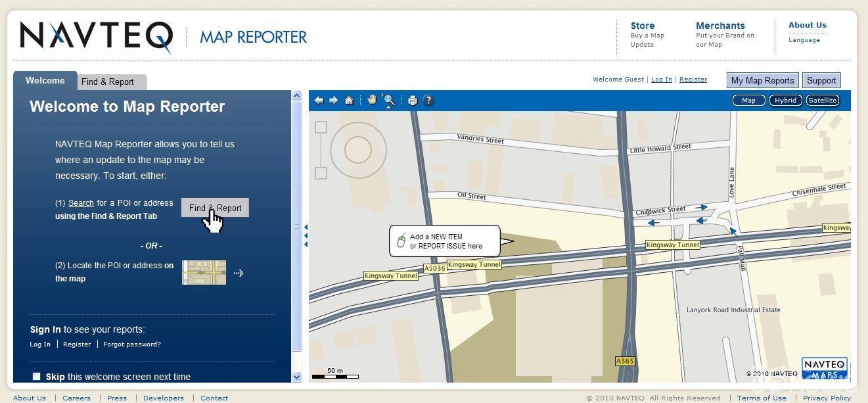Reset map with the home icon
This screenshot has width=868, height=403.
[349, 101]
